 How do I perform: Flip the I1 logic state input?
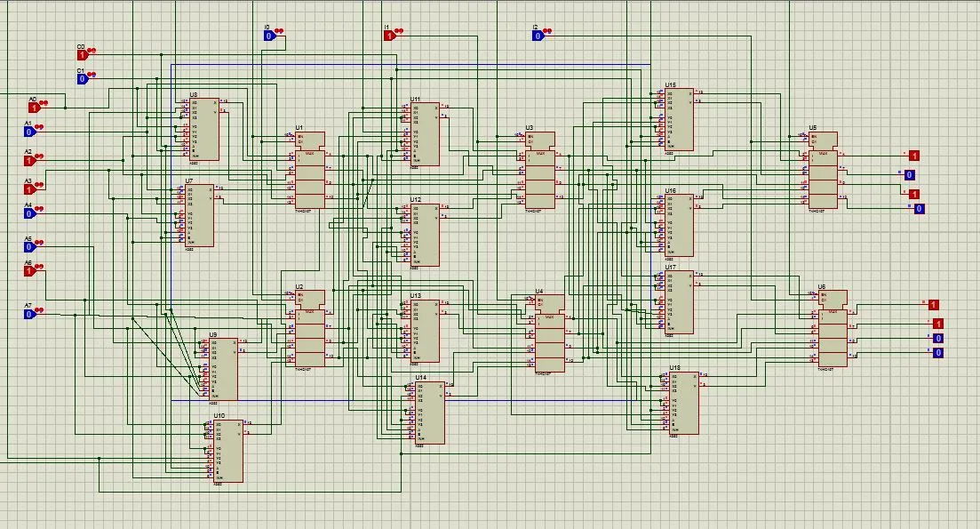[388, 36]
